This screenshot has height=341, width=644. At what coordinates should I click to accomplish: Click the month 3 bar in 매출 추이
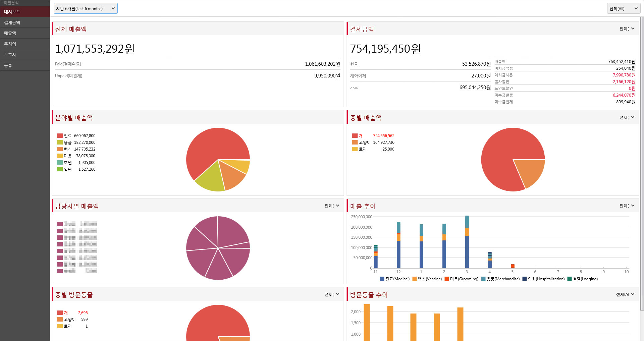click(467, 241)
